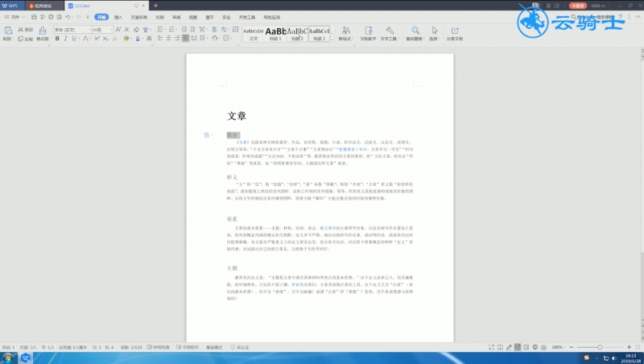644x364 pixels.
Task: Toggle Center paragraph alignment
Action: coord(169,38)
